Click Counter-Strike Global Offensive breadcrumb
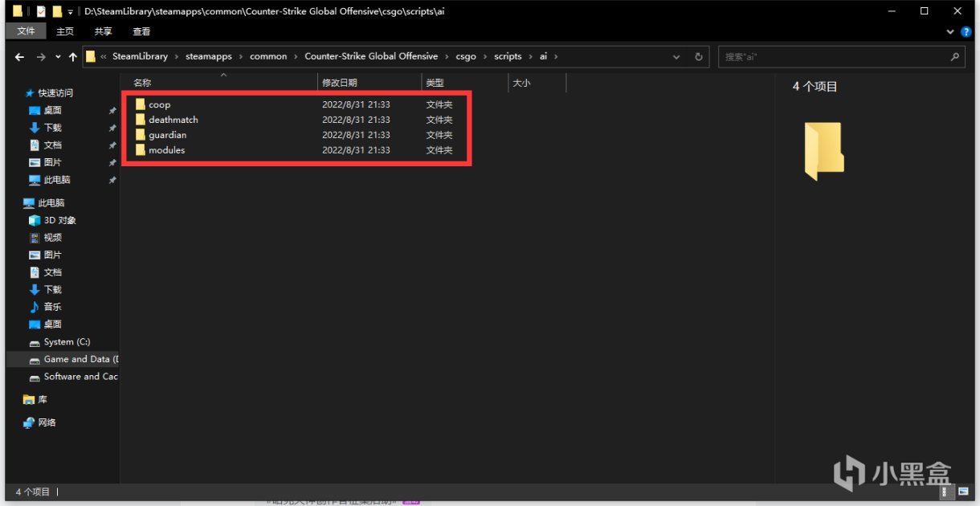This screenshot has width=980, height=506. [371, 57]
